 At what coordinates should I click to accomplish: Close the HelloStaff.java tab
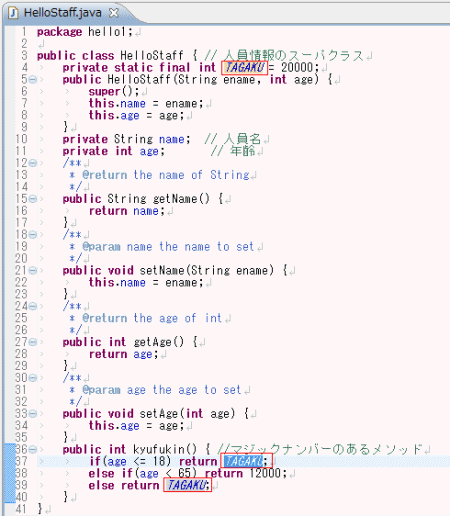(x=114, y=13)
